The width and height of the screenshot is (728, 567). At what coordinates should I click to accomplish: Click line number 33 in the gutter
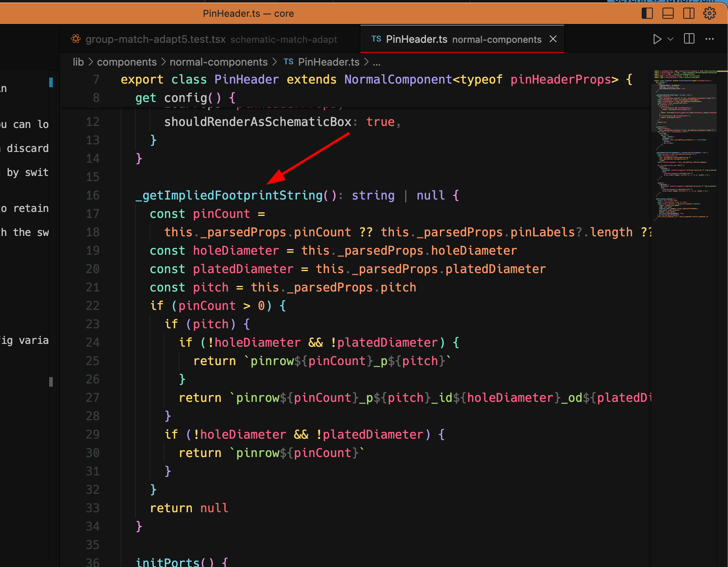[93, 508]
